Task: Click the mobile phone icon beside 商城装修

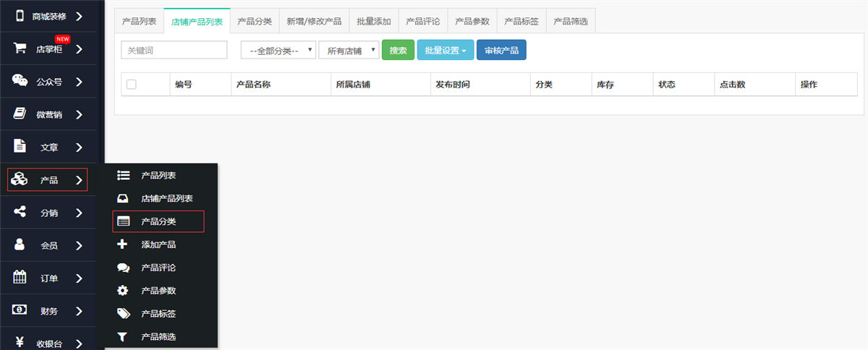Action: pos(20,15)
